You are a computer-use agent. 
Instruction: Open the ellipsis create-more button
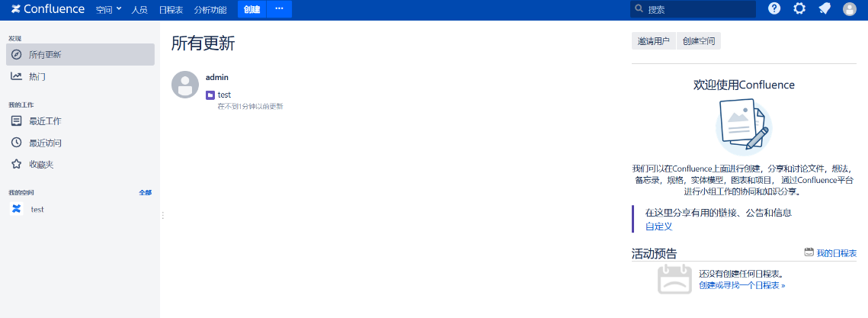click(x=279, y=9)
